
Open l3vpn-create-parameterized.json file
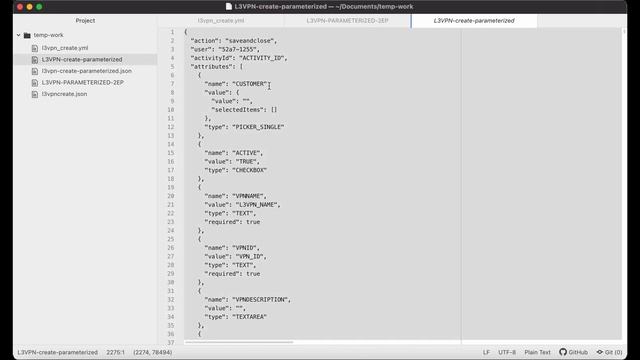pyautogui.click(x=87, y=71)
